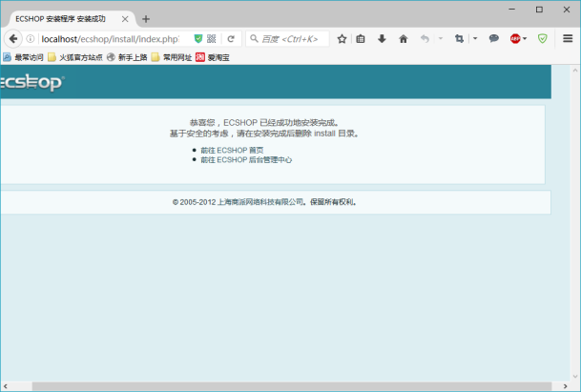Click the vertical scrollbar up arrow

point(575,70)
